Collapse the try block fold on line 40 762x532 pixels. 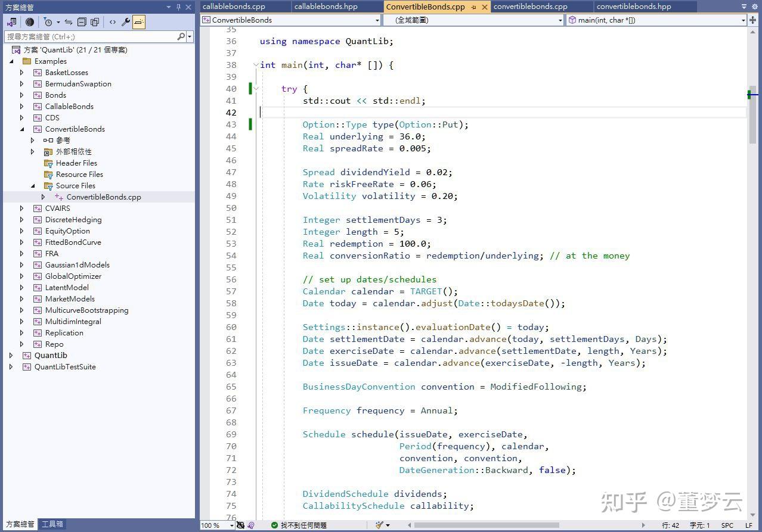tap(256, 89)
